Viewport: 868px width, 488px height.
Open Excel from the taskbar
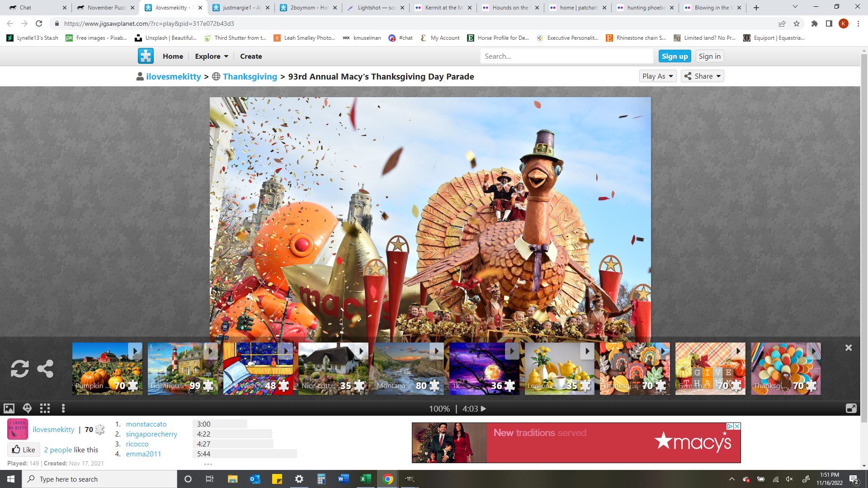365,479
